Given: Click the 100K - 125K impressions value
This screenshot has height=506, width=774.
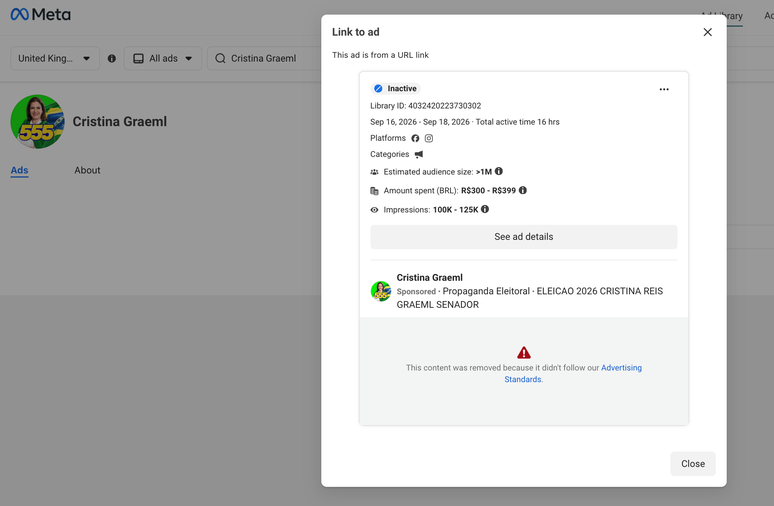Looking at the screenshot, I should [x=456, y=210].
